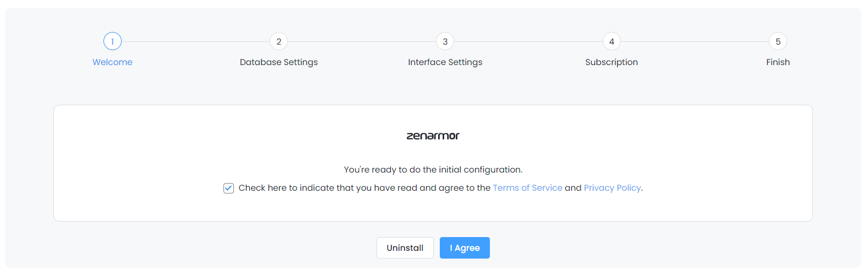868x274 pixels.
Task: Go to Database Settings step label
Action: [x=279, y=62]
